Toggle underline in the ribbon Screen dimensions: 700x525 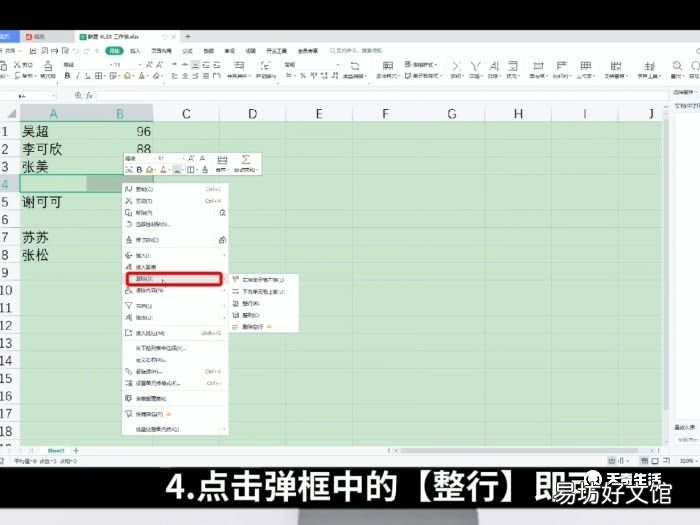[88, 76]
